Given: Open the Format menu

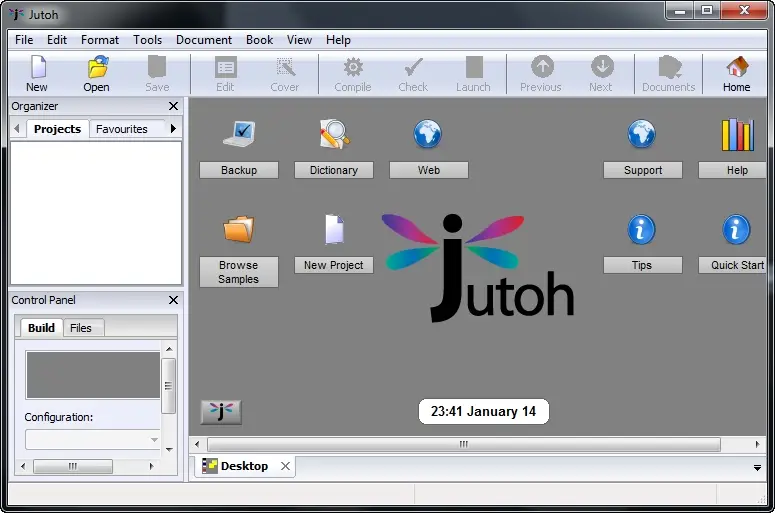Looking at the screenshot, I should pos(100,40).
